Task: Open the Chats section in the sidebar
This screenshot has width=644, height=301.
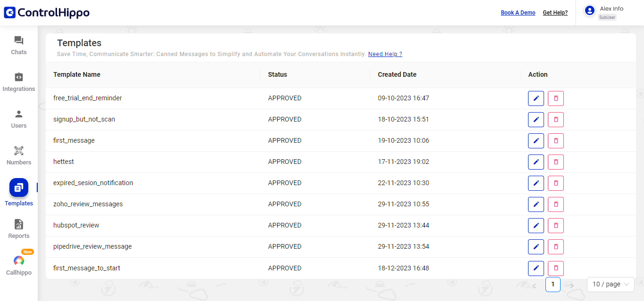Action: click(x=18, y=45)
